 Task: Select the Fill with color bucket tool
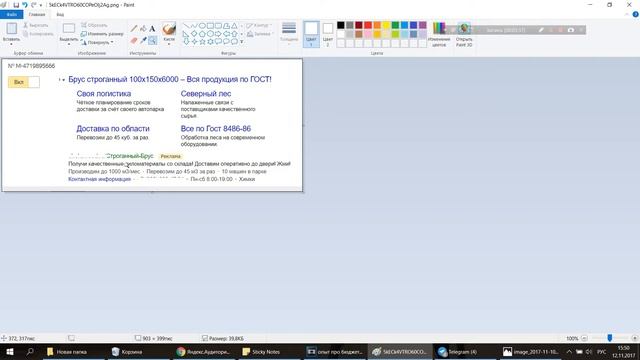(x=143, y=29)
